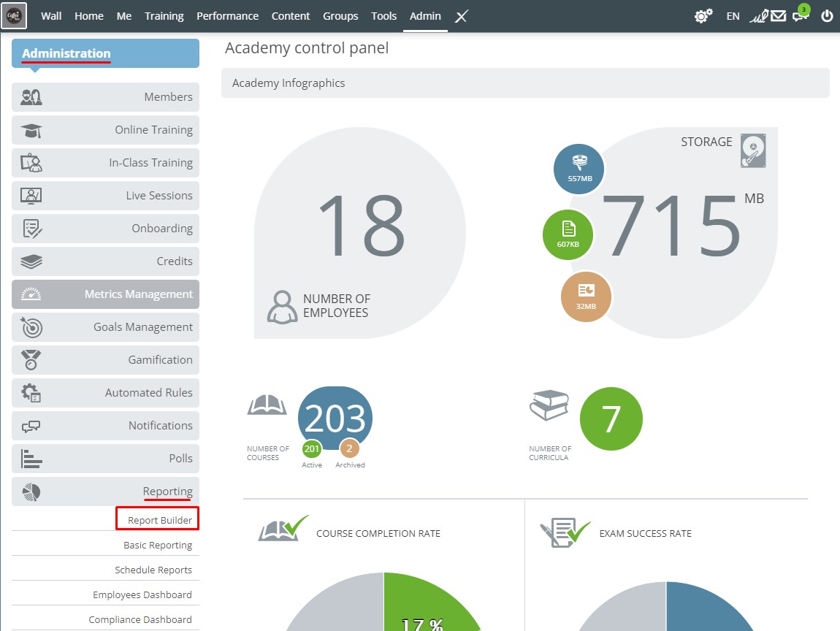Click the 18 employees number
Screen dimensions: 840x631
[362, 225]
